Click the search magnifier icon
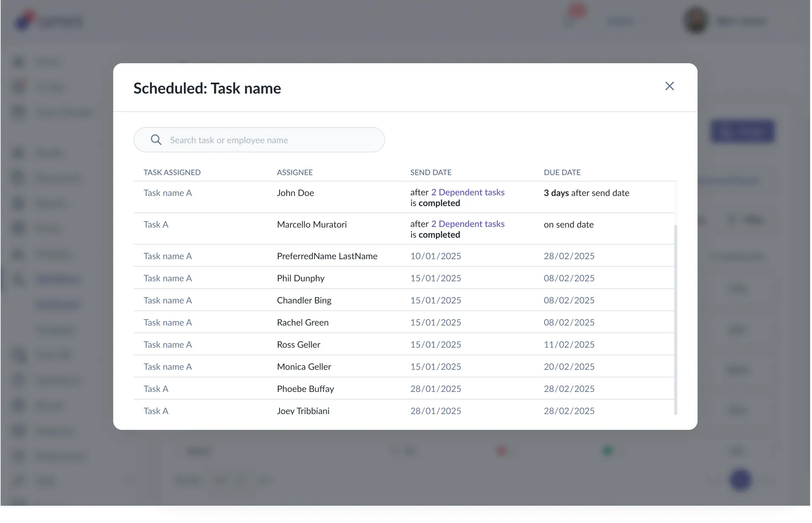The height and width of the screenshot is (523, 812). [x=156, y=140]
